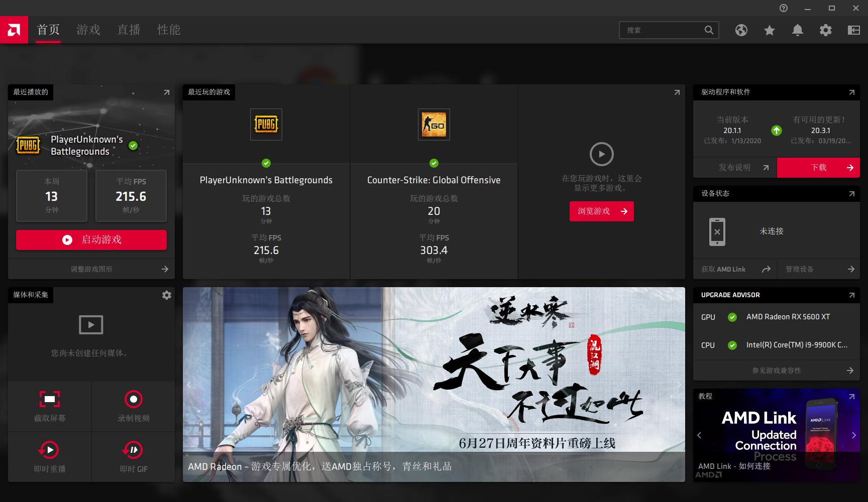The width and height of the screenshot is (868, 502).
Task: Click the 20.1.1 current version text
Action: point(732,131)
